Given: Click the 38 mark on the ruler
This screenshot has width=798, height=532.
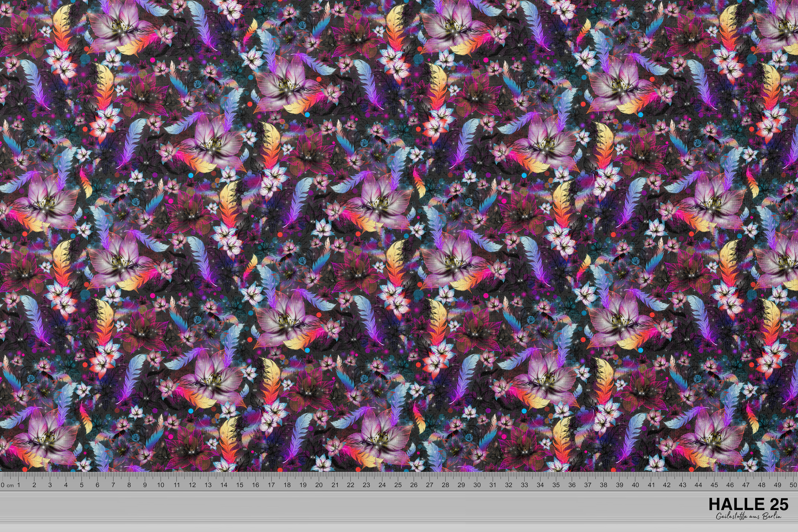Looking at the screenshot, I should pos(604,485).
